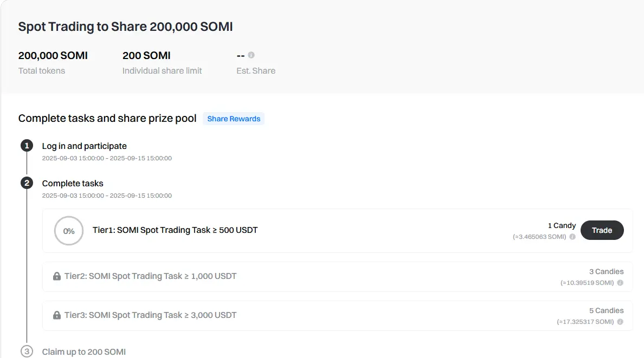This screenshot has height=358, width=644.
Task: Click the 1 Candy reward label
Action: tap(562, 225)
